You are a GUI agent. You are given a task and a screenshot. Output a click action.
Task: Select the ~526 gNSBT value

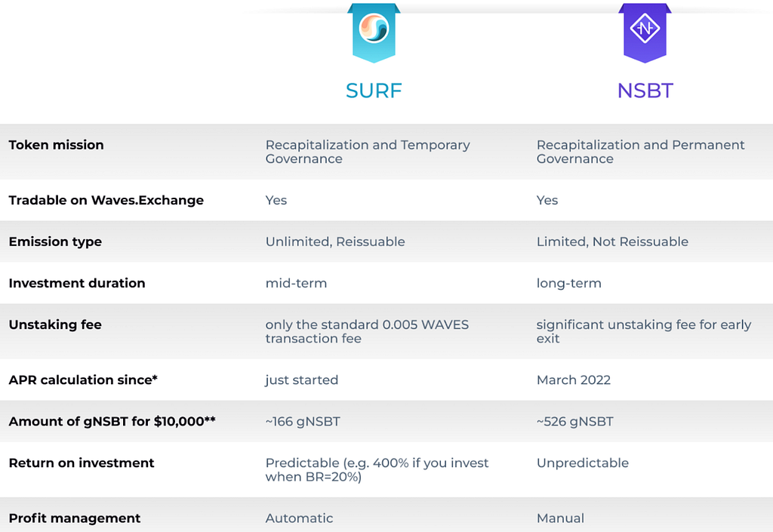[574, 422]
